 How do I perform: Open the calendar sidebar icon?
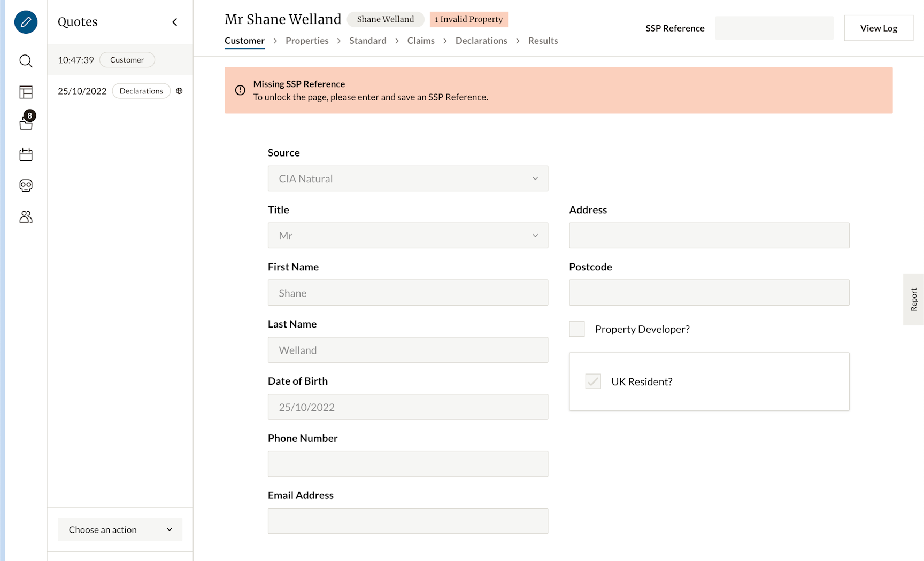pos(26,154)
